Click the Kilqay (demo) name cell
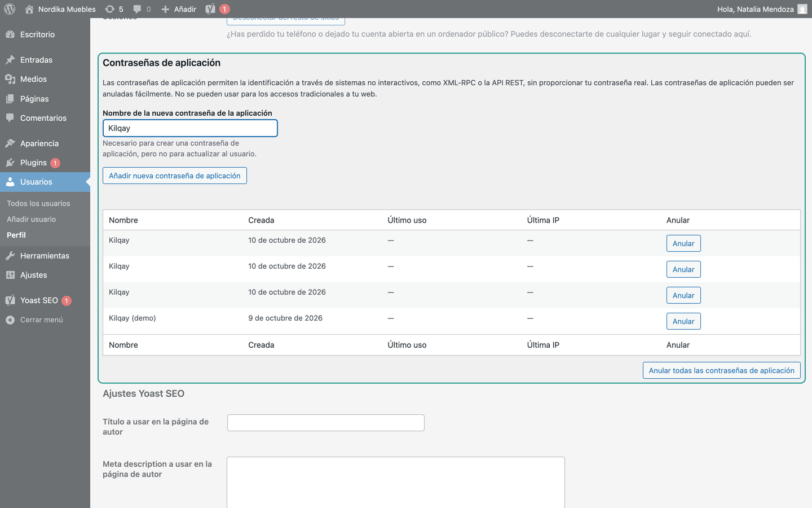This screenshot has width=812, height=508. click(x=133, y=318)
